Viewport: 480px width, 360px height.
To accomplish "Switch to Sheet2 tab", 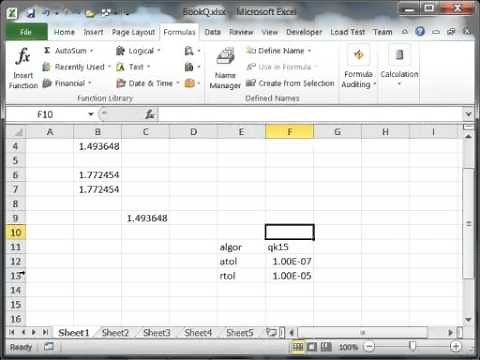I will click(115, 333).
